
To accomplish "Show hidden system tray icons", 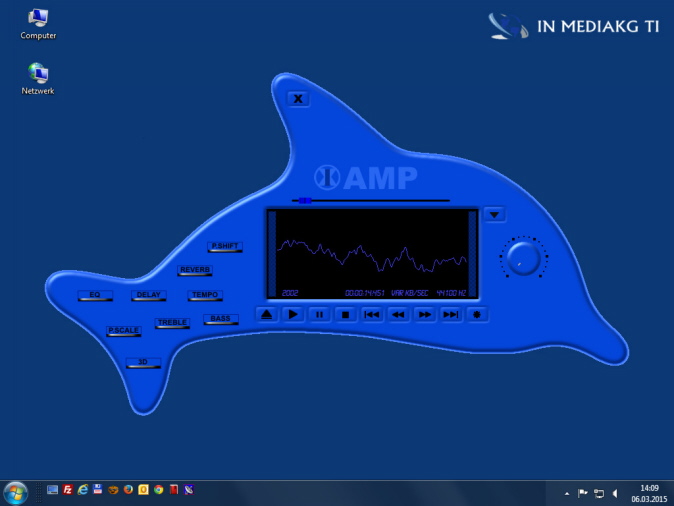I will (x=567, y=494).
